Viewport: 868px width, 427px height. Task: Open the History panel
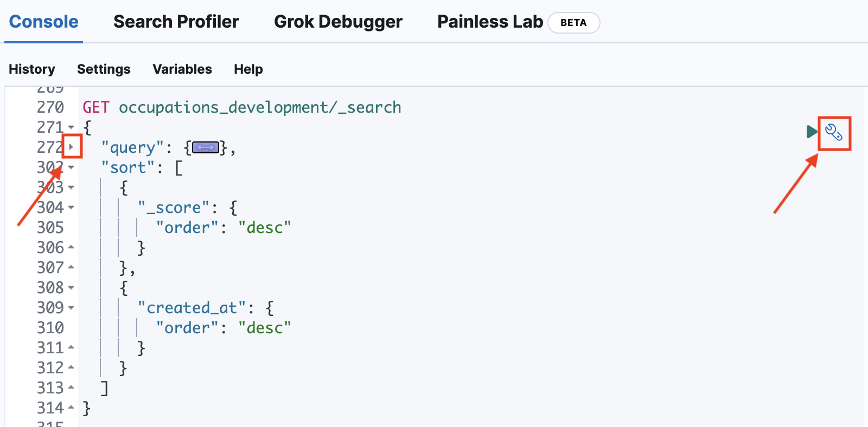[x=32, y=69]
